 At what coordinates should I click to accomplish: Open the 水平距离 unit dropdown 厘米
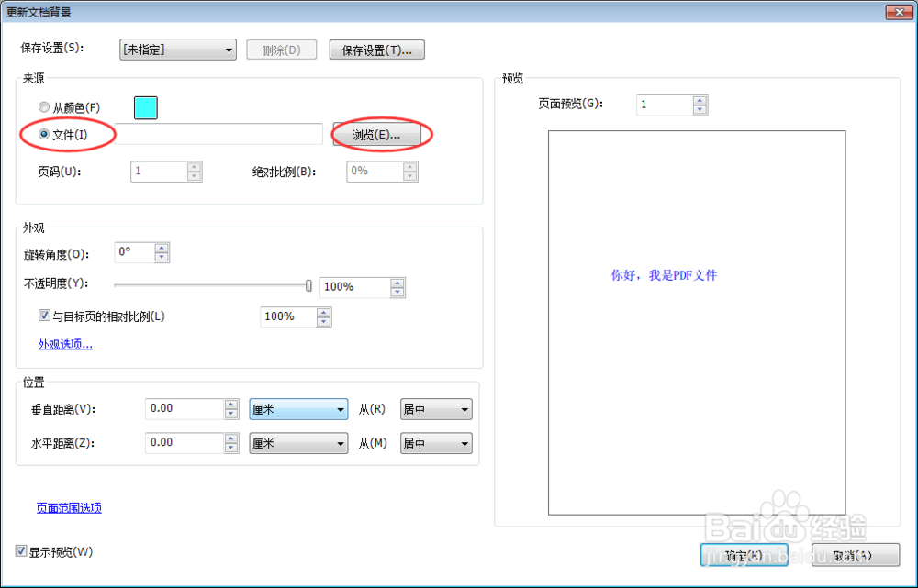(x=298, y=443)
